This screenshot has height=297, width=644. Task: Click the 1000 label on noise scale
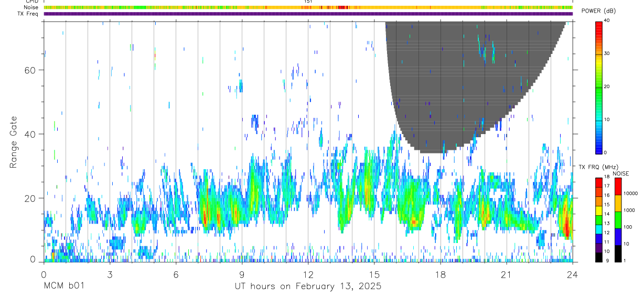(x=629, y=211)
